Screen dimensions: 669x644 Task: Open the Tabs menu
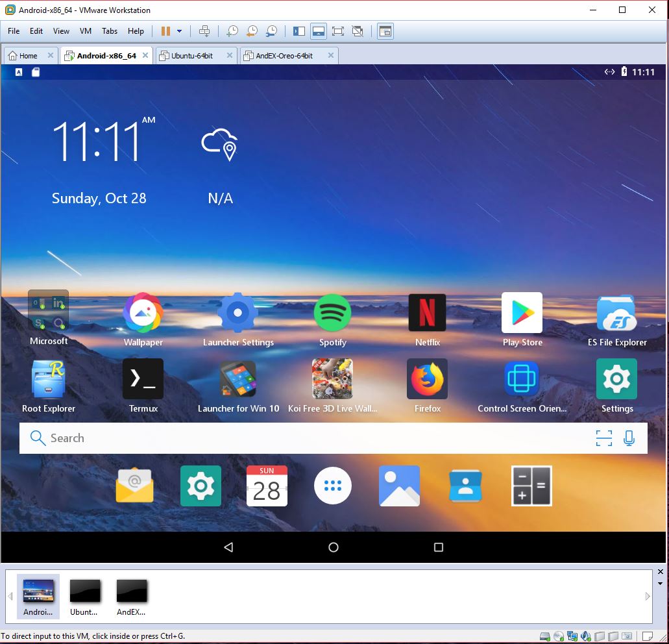coord(109,31)
